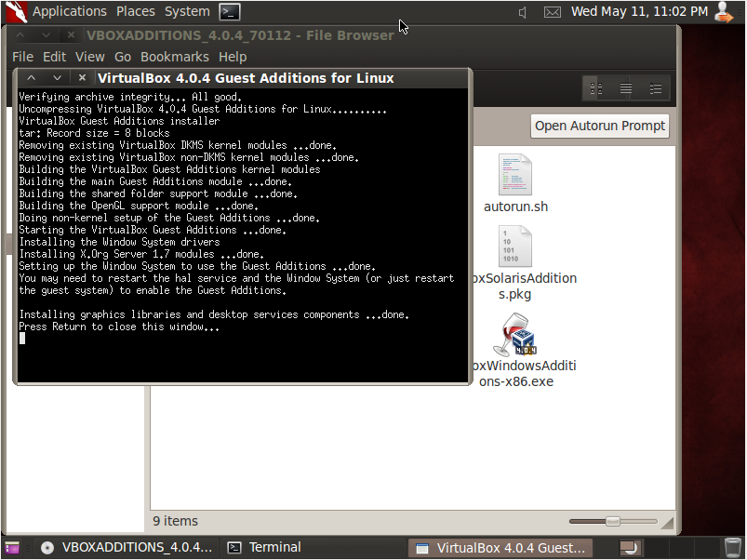Switch File Browser to icon view

[x=596, y=88]
